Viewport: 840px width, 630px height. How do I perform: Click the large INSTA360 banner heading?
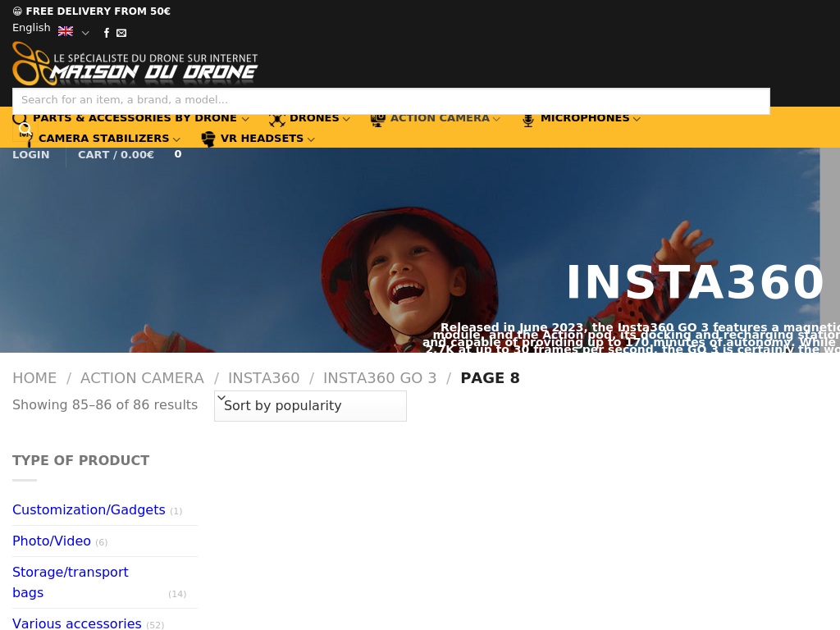[695, 282]
